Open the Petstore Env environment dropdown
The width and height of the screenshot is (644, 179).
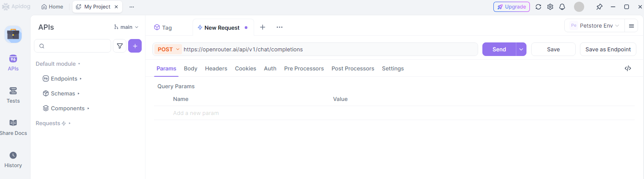594,26
